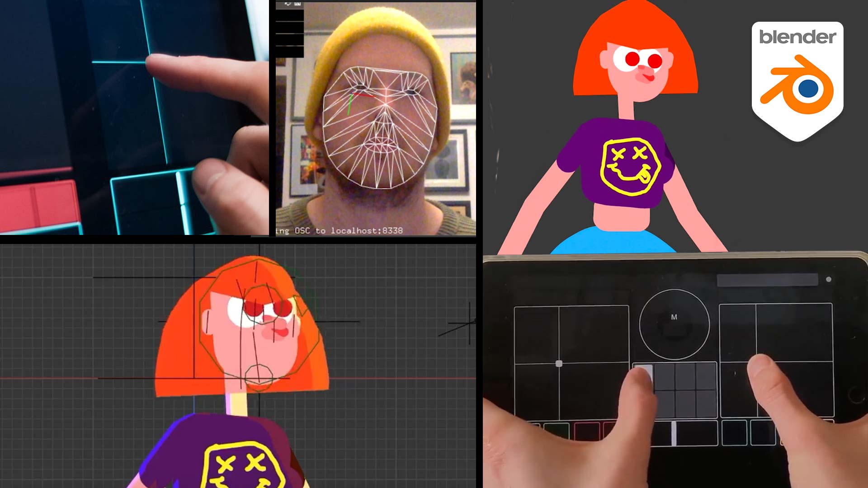This screenshot has height=488, width=868.
Task: Tap the gray bar atop tablet screen
Action: 767,280
